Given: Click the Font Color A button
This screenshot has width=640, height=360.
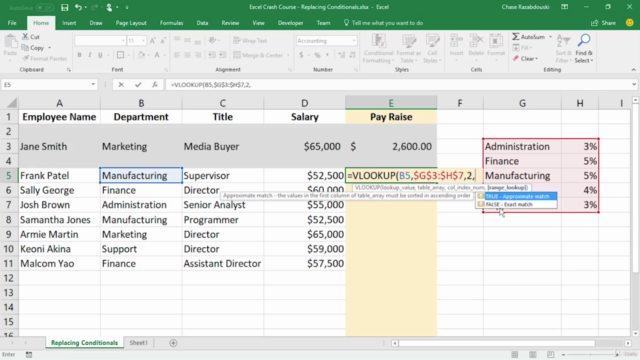Looking at the screenshot, I should tap(157, 55).
